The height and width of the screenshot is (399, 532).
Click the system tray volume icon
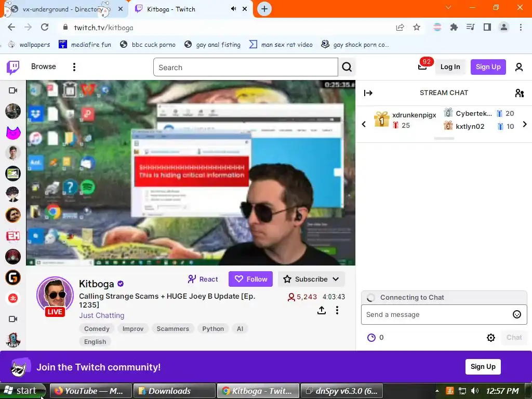[x=475, y=391]
